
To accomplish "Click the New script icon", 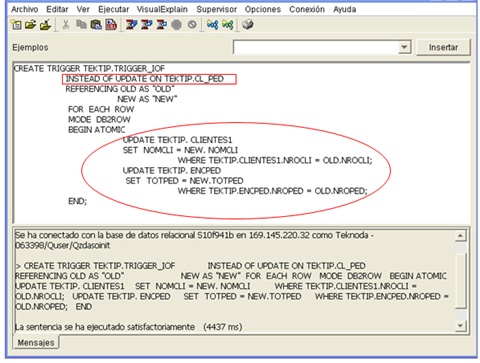I will [16, 25].
